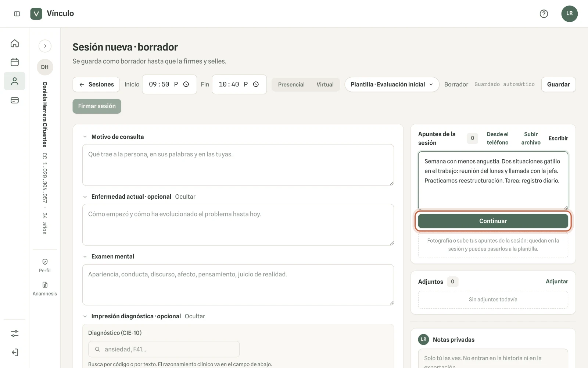Viewport: 588px width, 368px height.
Task: Open Plantilla Evaluación inicial dropdown
Action: pyautogui.click(x=392, y=84)
